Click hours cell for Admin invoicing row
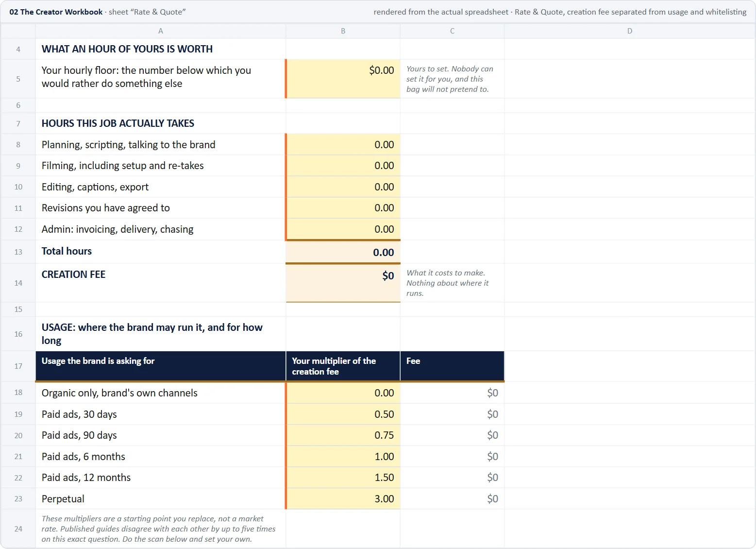Image resolution: width=756 pixels, height=549 pixels. pos(343,229)
